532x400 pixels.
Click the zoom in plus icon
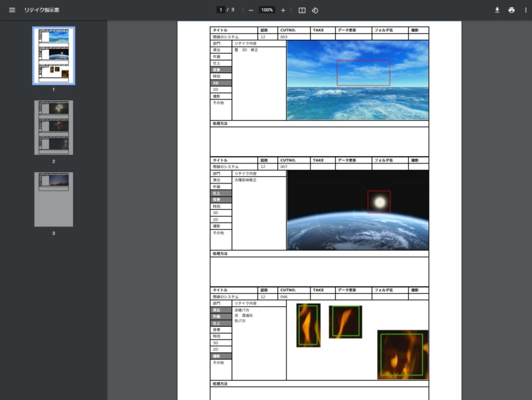click(x=283, y=10)
